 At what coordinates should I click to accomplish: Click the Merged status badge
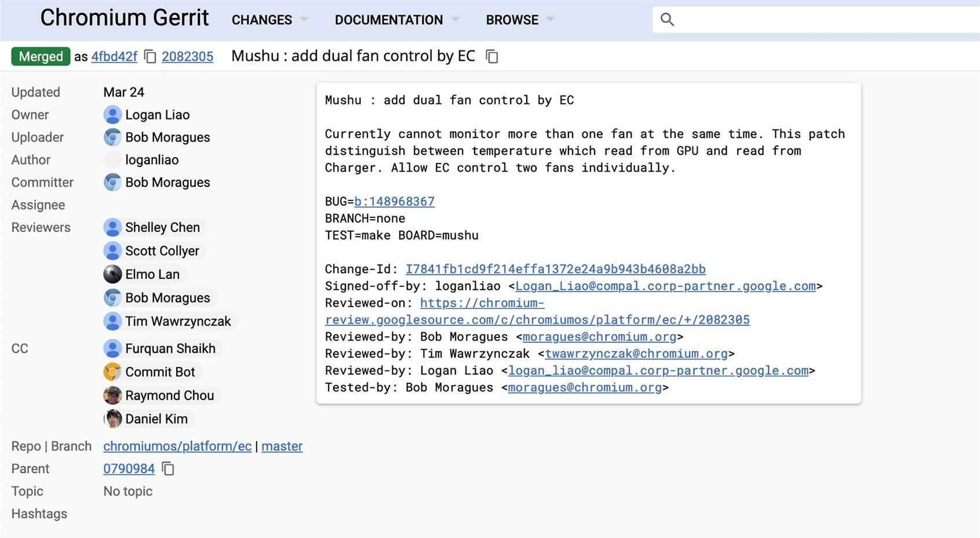coord(41,56)
